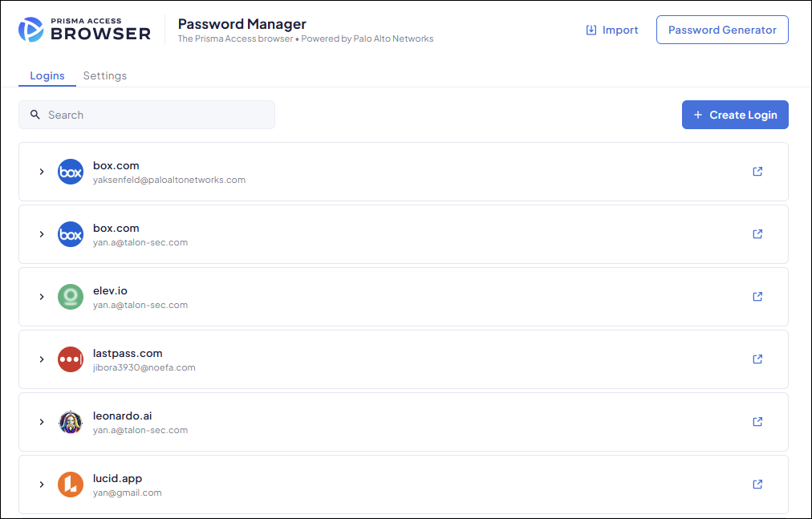Click the lastpass.com site name
This screenshot has height=519, width=812.
pos(128,354)
